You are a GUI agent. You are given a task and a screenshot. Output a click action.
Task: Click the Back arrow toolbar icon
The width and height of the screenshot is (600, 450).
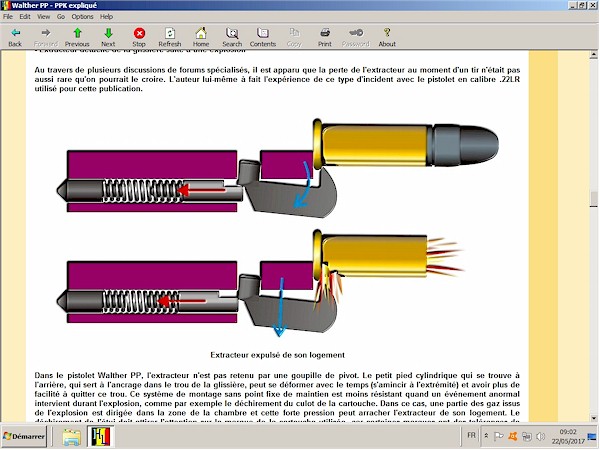[15, 33]
